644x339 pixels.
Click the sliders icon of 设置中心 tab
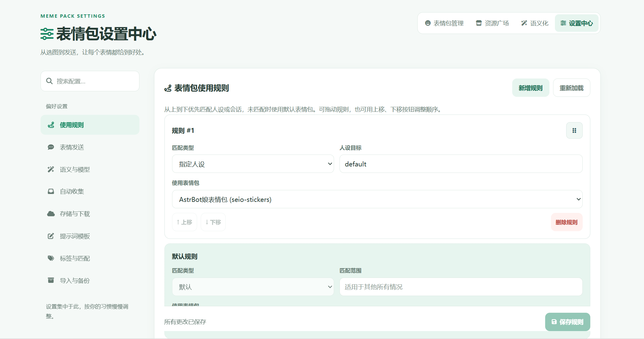pos(563,23)
